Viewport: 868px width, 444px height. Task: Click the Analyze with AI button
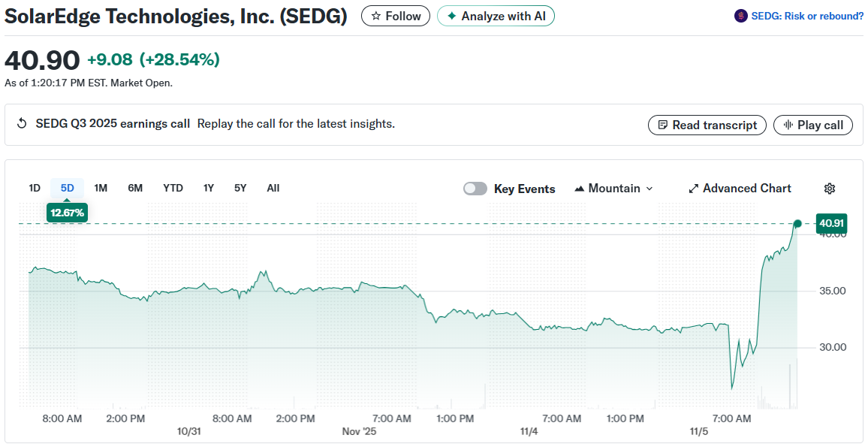pos(496,16)
